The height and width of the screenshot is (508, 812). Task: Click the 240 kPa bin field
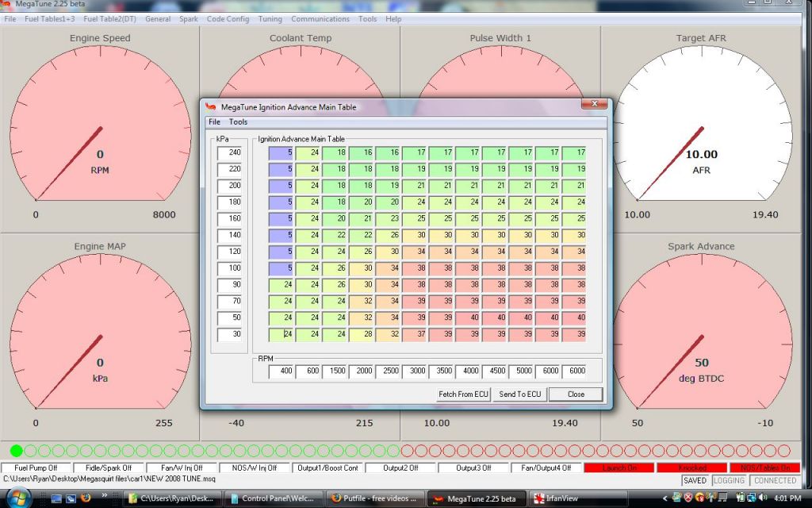[229, 152]
